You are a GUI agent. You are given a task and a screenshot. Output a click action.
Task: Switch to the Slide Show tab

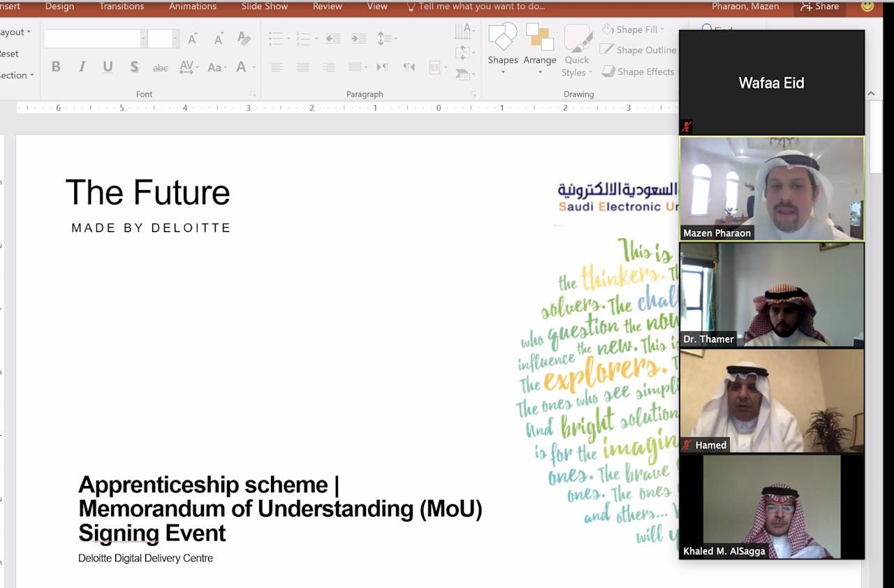pyautogui.click(x=265, y=6)
